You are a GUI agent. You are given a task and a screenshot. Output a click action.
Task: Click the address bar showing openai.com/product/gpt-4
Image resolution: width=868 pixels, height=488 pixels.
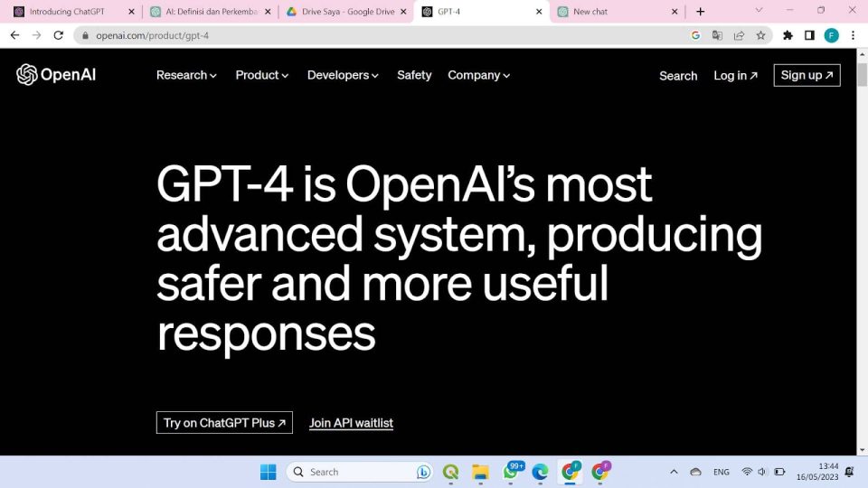[x=362, y=35]
